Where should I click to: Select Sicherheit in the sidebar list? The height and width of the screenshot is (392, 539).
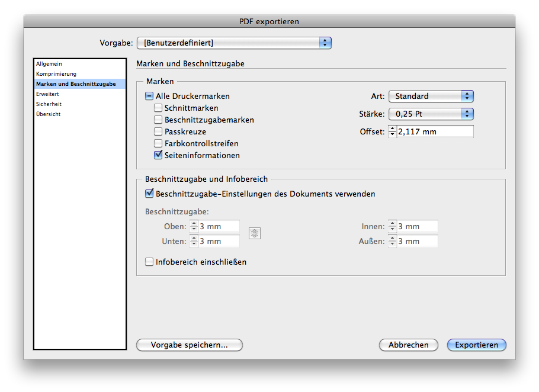click(x=80, y=104)
